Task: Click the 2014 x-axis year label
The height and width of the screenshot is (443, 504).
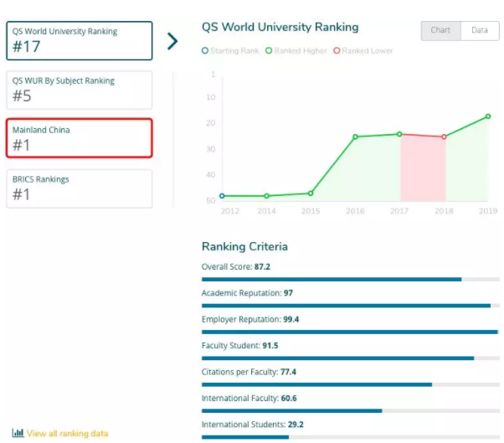Action: [266, 211]
